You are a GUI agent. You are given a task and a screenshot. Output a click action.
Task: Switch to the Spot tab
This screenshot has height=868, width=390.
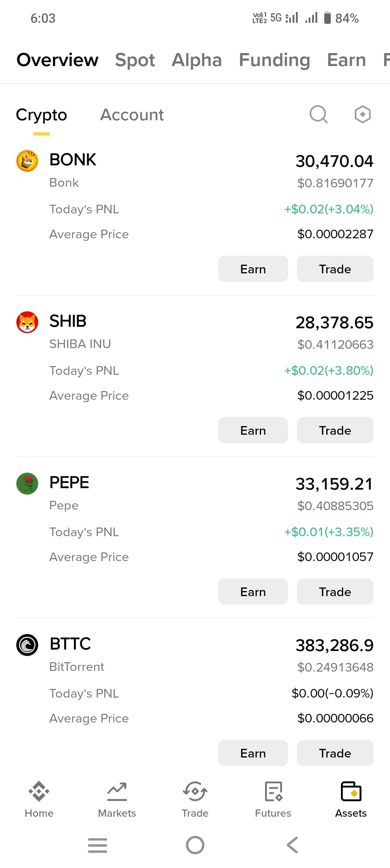point(135,60)
